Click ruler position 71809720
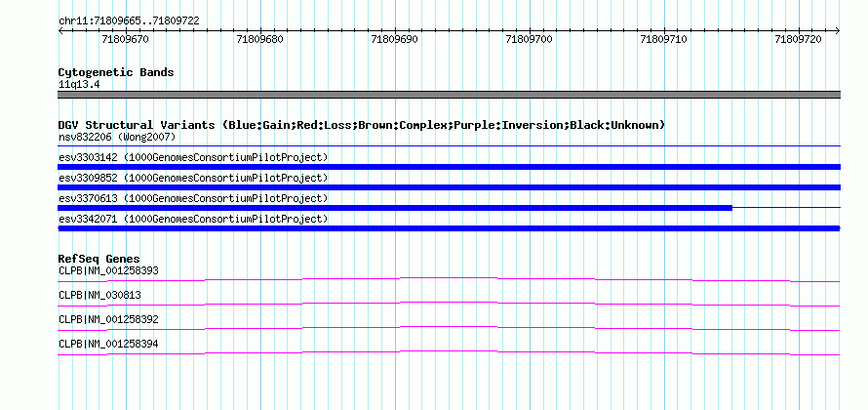The width and height of the screenshot is (868, 410). (x=799, y=39)
